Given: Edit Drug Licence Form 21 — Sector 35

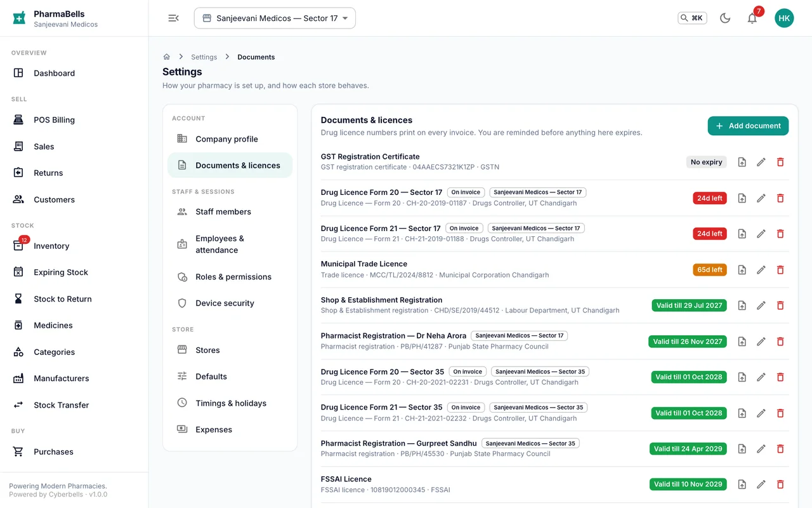Looking at the screenshot, I should 761,413.
